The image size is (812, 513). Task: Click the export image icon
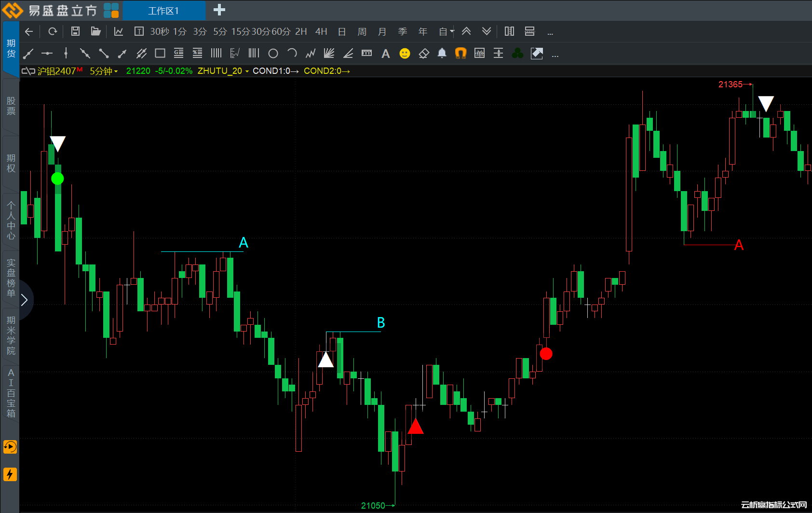537,53
